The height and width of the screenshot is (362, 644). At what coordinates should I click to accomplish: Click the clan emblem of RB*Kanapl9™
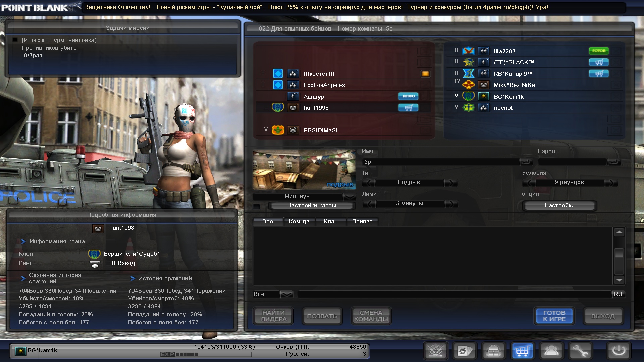click(468, 73)
